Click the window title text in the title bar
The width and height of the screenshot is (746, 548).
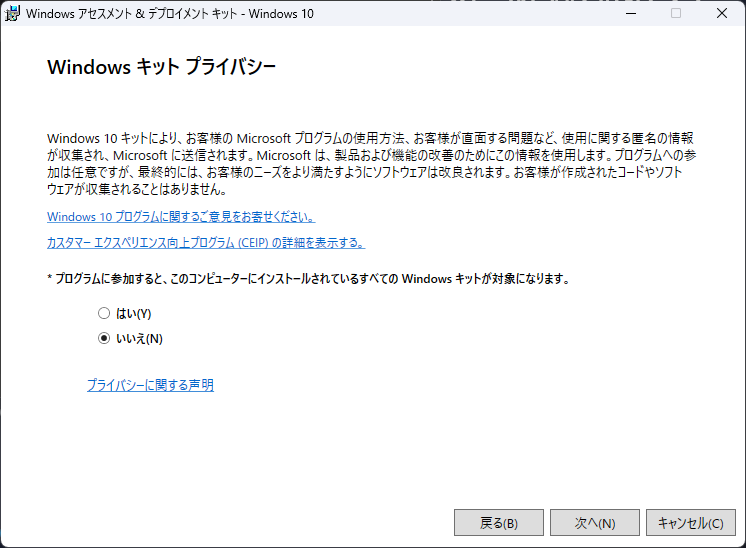170,14
